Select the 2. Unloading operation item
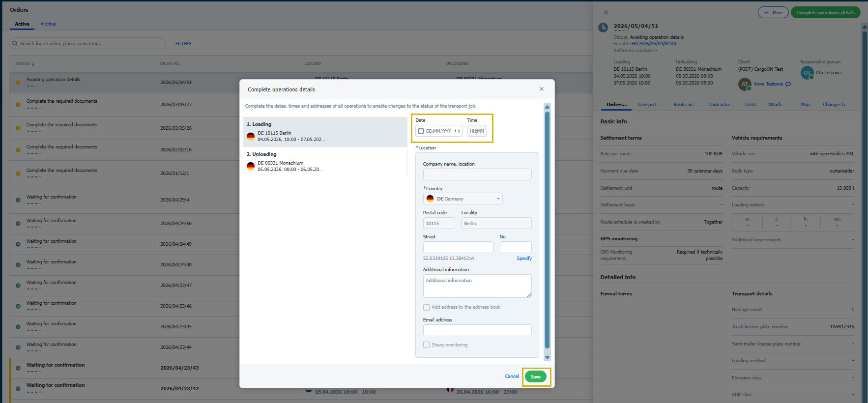The width and height of the screenshot is (868, 403). click(325, 162)
